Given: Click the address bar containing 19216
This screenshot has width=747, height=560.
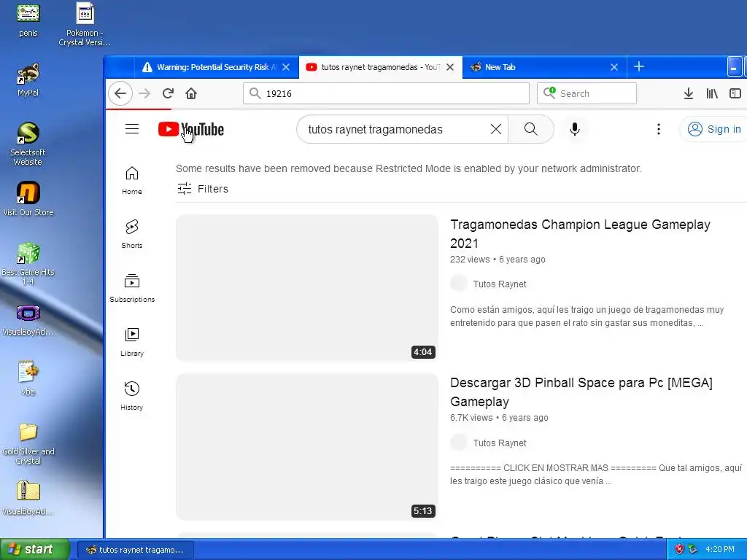Looking at the screenshot, I should 386,93.
